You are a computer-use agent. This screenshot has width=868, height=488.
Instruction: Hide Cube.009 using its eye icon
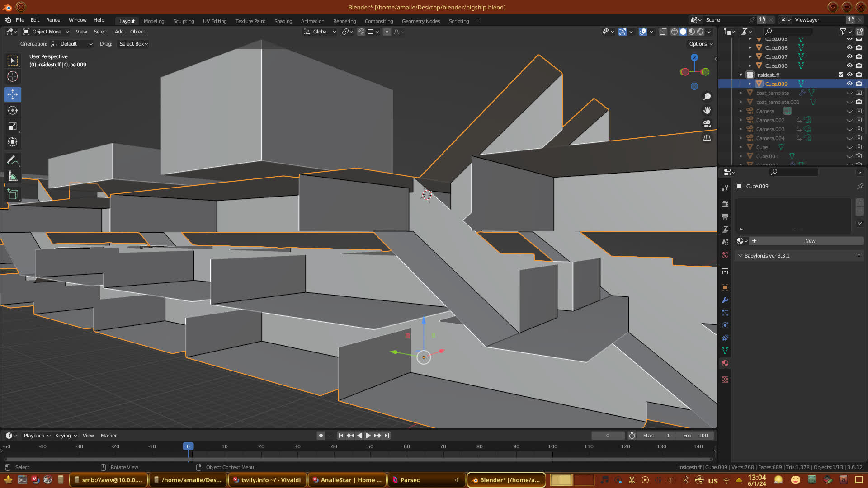849,84
